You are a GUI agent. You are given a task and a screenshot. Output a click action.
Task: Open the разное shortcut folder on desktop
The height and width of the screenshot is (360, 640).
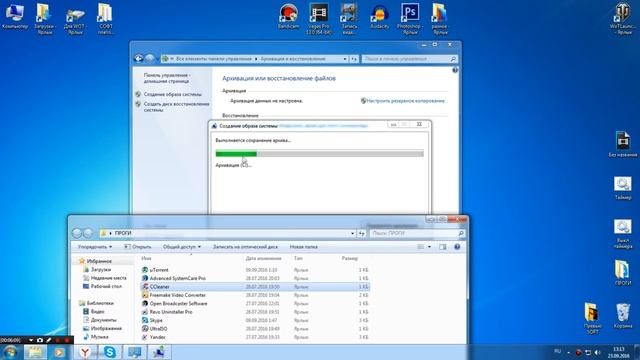click(x=440, y=18)
